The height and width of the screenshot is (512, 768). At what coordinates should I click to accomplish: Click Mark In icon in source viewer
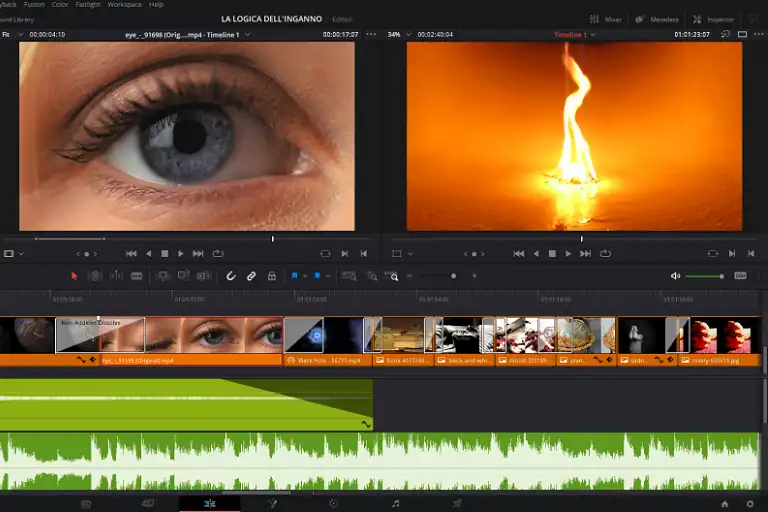pos(345,254)
